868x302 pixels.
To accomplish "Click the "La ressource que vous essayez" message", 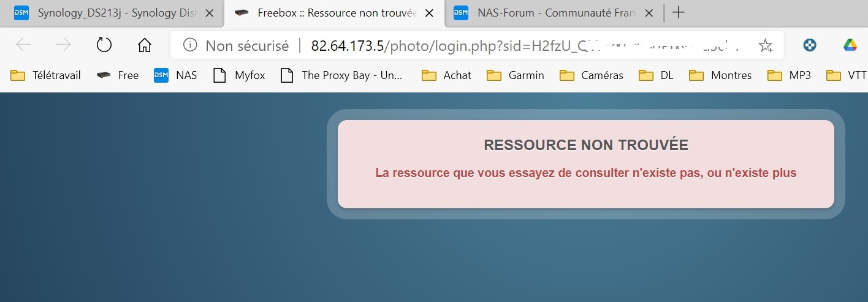I will click(x=586, y=173).
